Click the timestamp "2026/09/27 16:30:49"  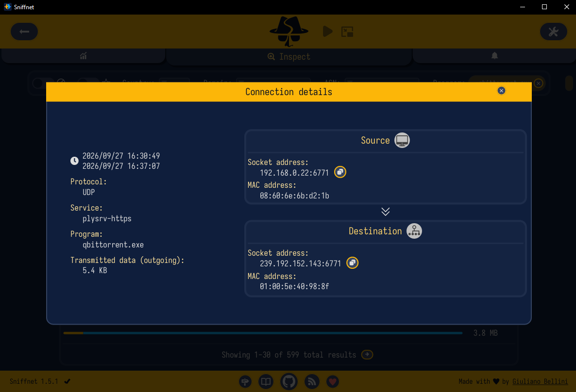(x=121, y=156)
